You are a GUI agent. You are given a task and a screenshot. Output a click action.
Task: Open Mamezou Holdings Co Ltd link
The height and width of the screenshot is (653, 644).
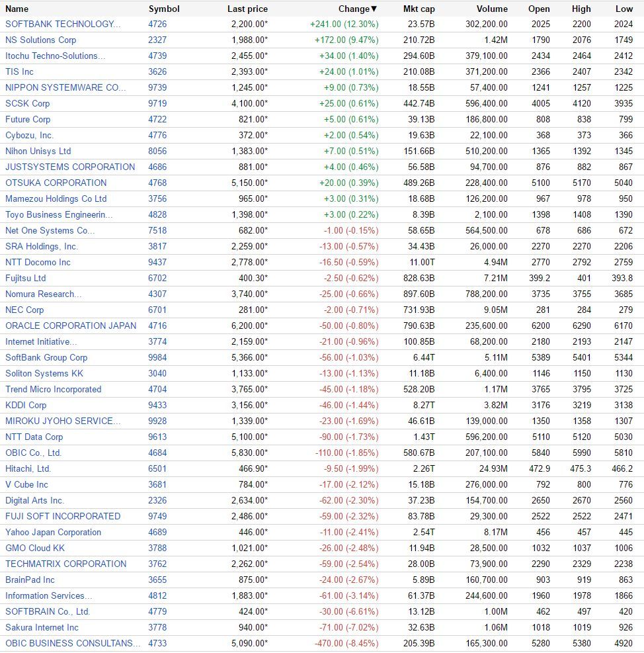point(56,198)
